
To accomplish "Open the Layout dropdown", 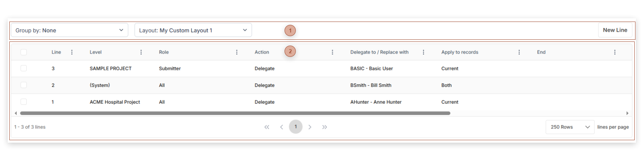I will click(x=193, y=30).
